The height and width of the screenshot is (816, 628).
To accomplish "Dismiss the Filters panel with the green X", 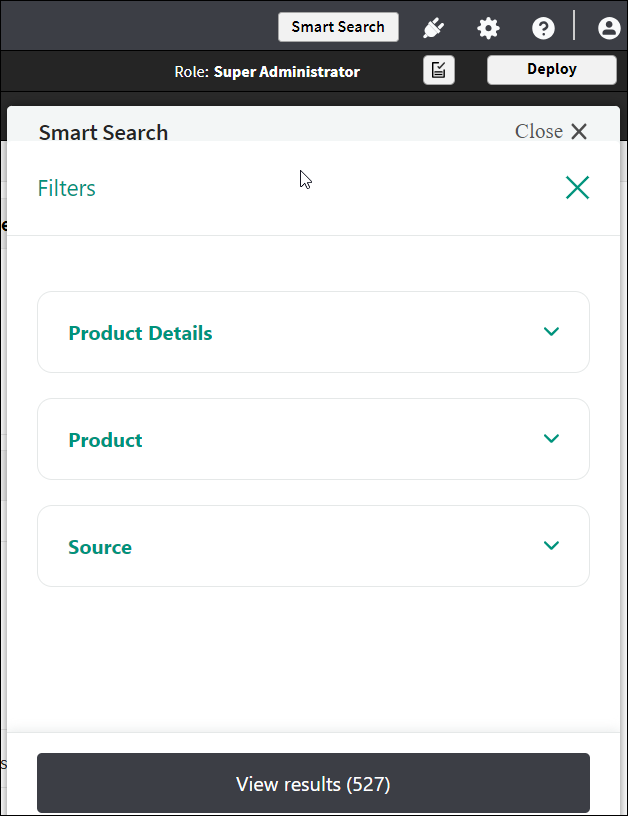I will tap(577, 188).
